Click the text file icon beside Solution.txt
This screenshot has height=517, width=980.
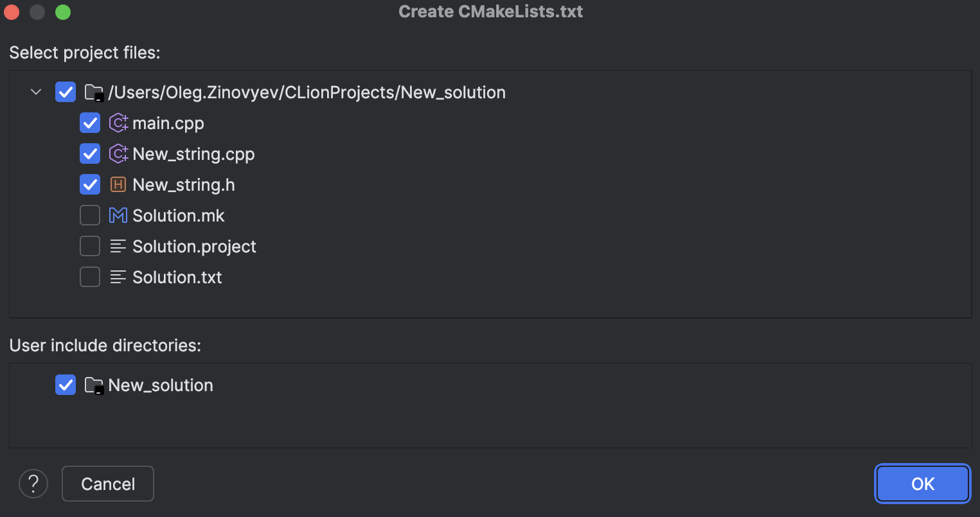pyautogui.click(x=118, y=277)
